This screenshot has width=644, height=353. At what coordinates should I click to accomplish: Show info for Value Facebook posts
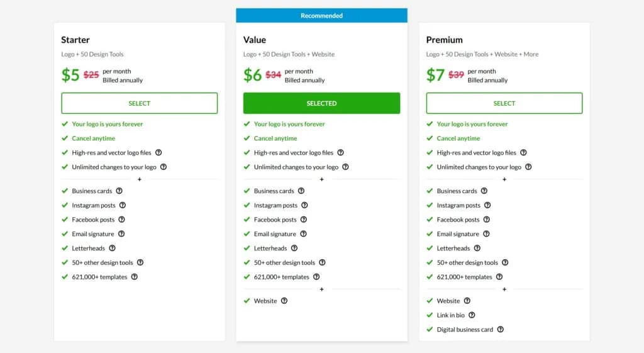[304, 220]
